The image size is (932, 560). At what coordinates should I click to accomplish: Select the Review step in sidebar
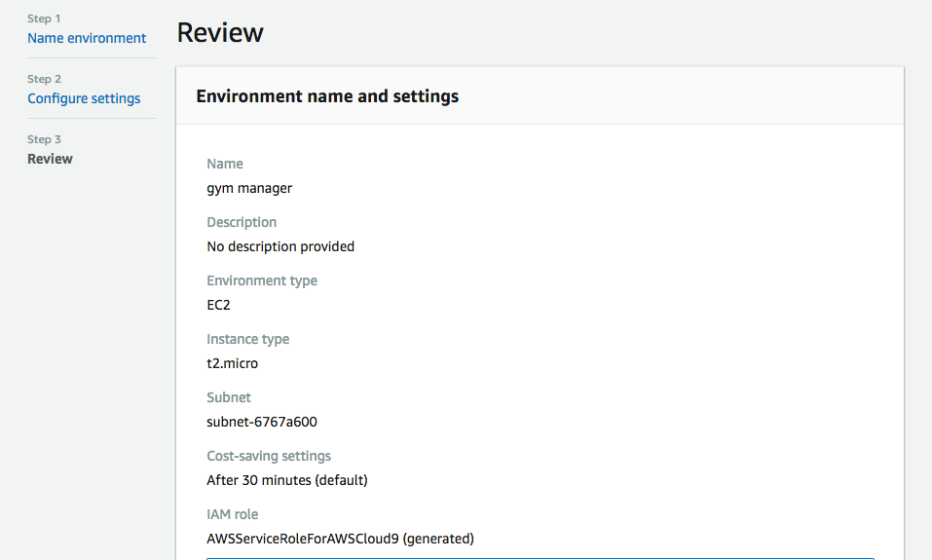pyautogui.click(x=50, y=159)
